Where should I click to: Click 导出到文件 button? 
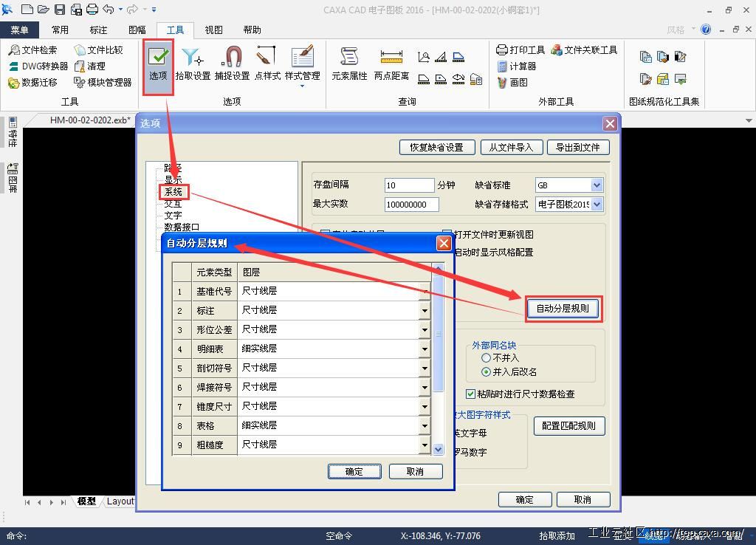(578, 148)
